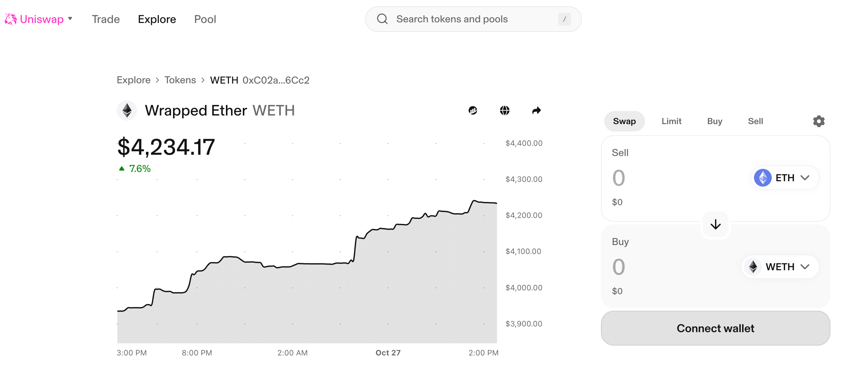
Task: Select Trade in the top navigation
Action: point(105,19)
